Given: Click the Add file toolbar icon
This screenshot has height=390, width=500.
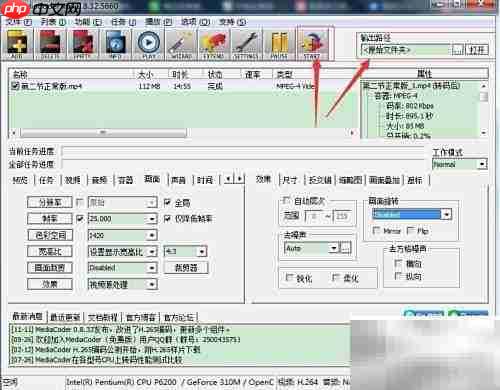Looking at the screenshot, I should [x=17, y=44].
